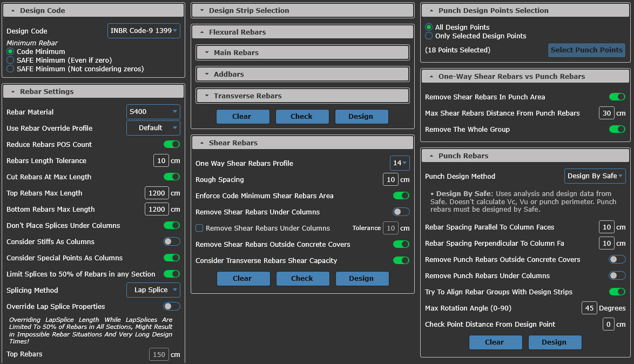Select Only Selected Design Points radio
Viewport: 634px width, 364px height.
pos(429,36)
